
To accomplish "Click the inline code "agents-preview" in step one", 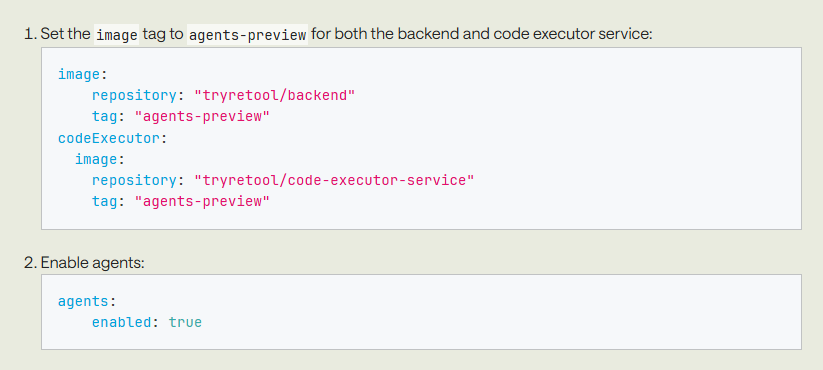I will coord(247,35).
